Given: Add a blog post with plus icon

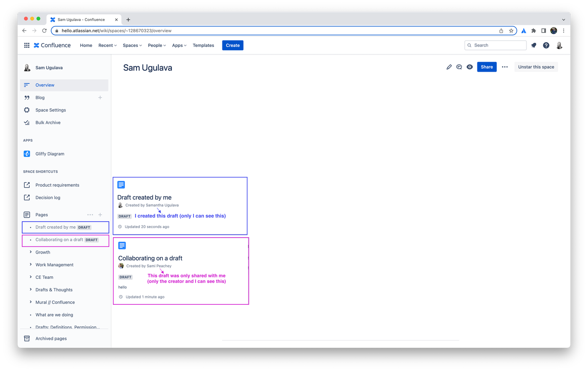Looking at the screenshot, I should [x=100, y=98].
